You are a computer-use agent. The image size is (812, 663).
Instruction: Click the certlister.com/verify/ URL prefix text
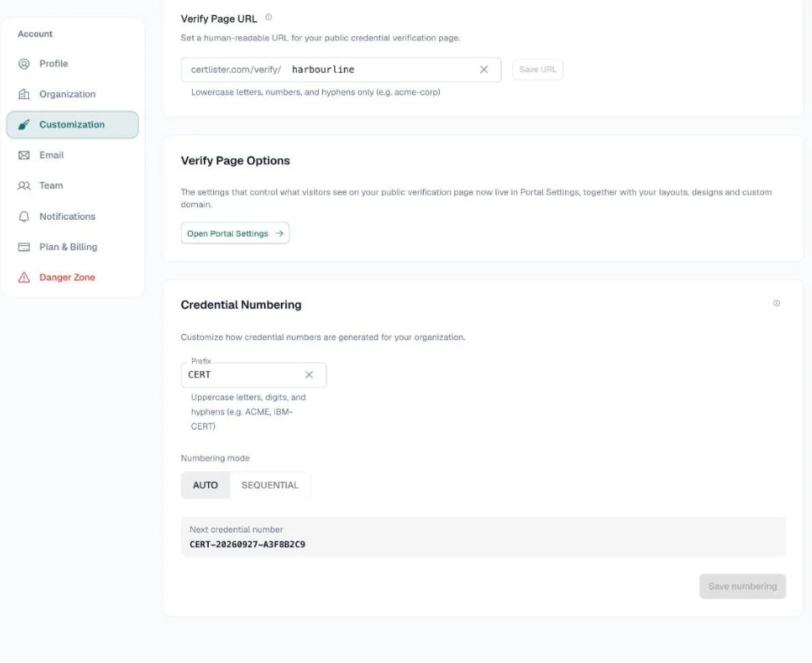click(x=236, y=69)
